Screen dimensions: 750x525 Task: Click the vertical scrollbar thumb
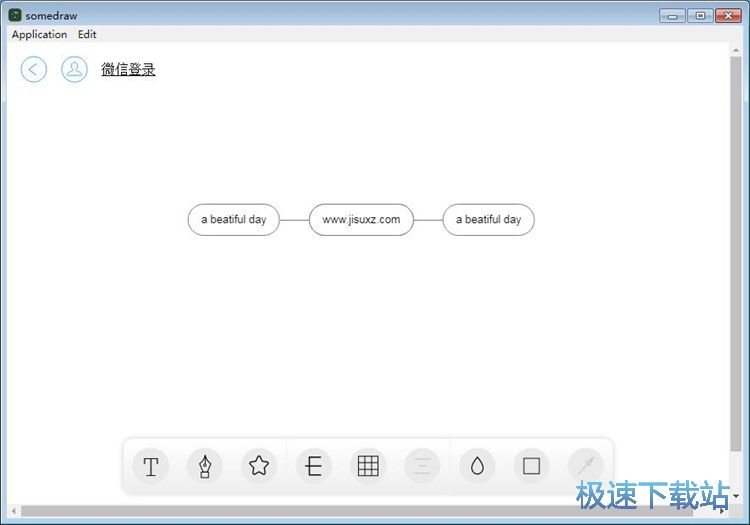736,253
